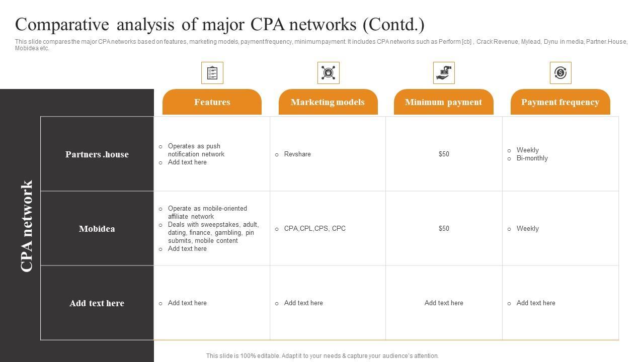This screenshot has width=644, height=362.
Task: Click the vertical CPA network label
Action: pyautogui.click(x=27, y=226)
